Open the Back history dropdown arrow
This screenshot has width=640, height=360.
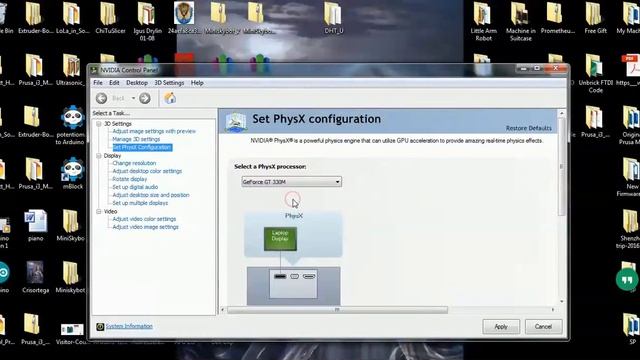(x=133, y=98)
